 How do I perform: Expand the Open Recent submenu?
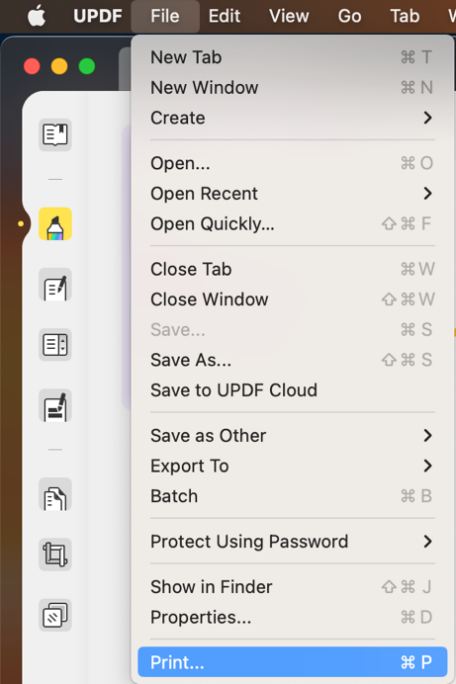click(x=292, y=193)
